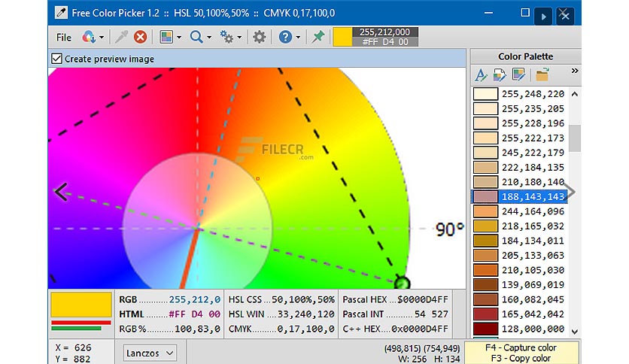Pick the 222,184,135 palette color
The image size is (629, 364).
coord(519,167)
